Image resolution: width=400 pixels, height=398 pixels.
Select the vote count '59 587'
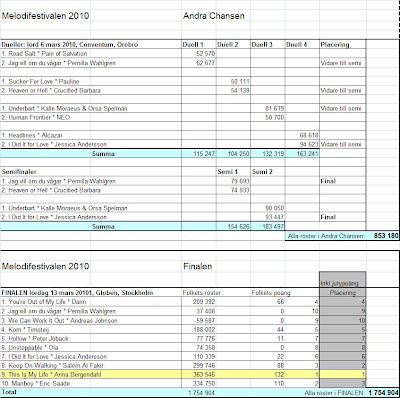click(206, 320)
